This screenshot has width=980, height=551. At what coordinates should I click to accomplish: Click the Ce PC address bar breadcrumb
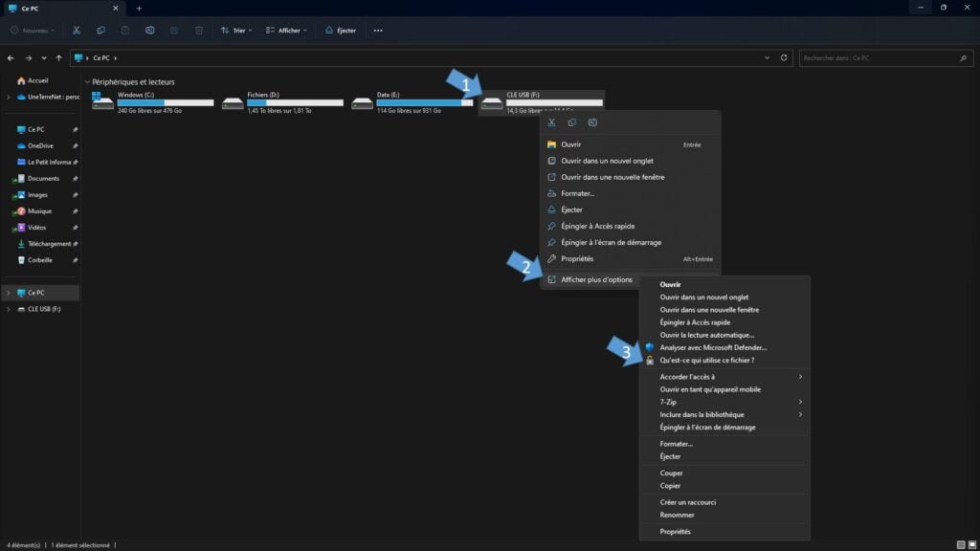[x=101, y=57]
